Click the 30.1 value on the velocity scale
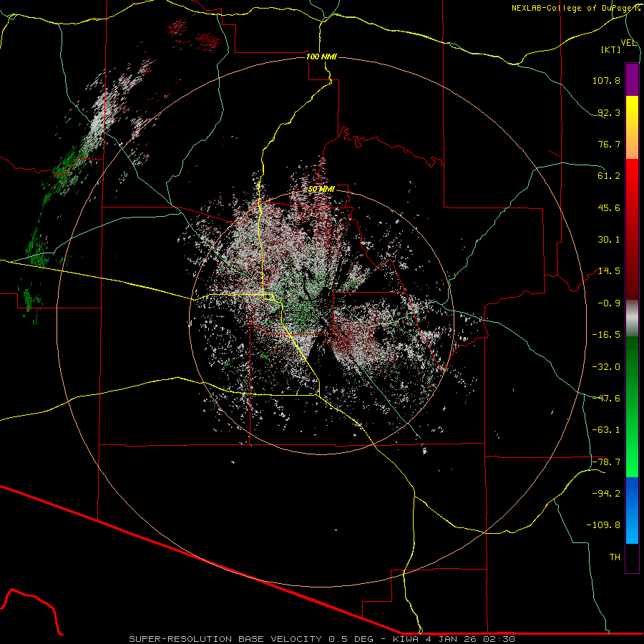The width and height of the screenshot is (644, 644). 609,240
